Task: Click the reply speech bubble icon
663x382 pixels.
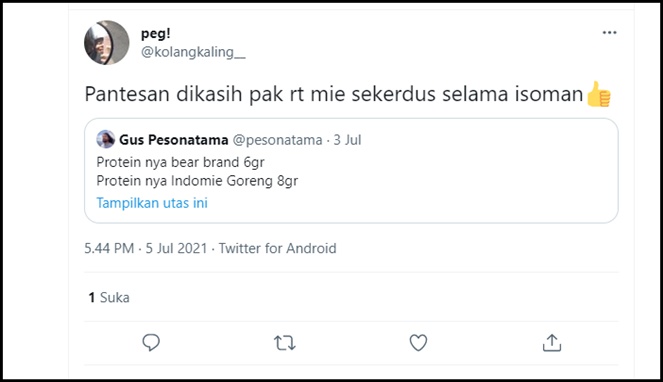Action: click(x=151, y=343)
